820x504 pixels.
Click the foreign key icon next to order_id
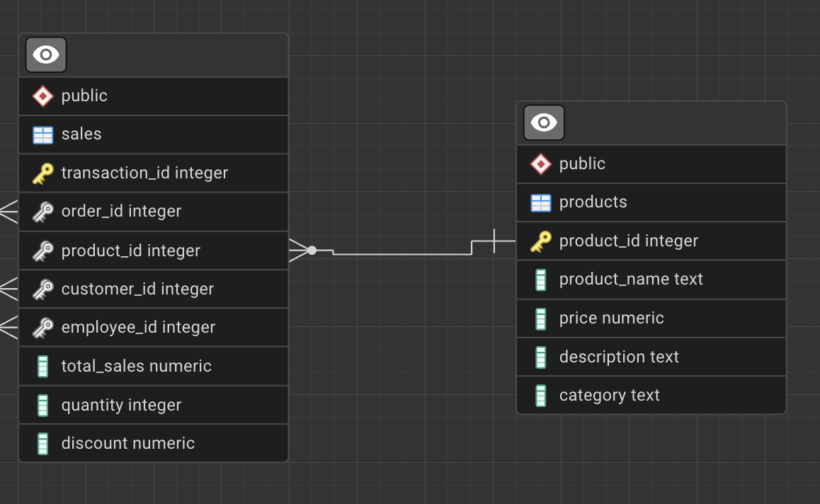43,212
